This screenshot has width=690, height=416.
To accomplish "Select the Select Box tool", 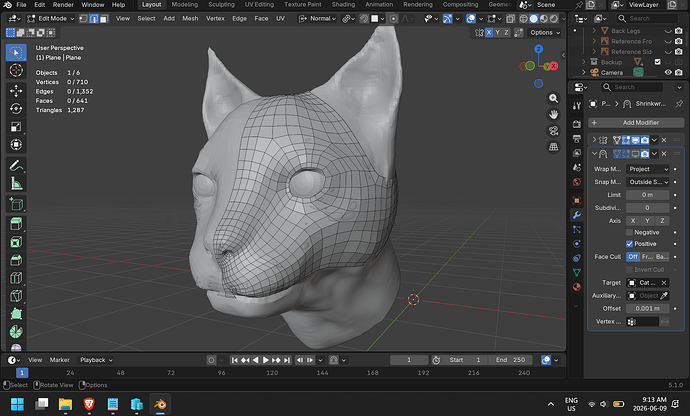I will point(16,52).
